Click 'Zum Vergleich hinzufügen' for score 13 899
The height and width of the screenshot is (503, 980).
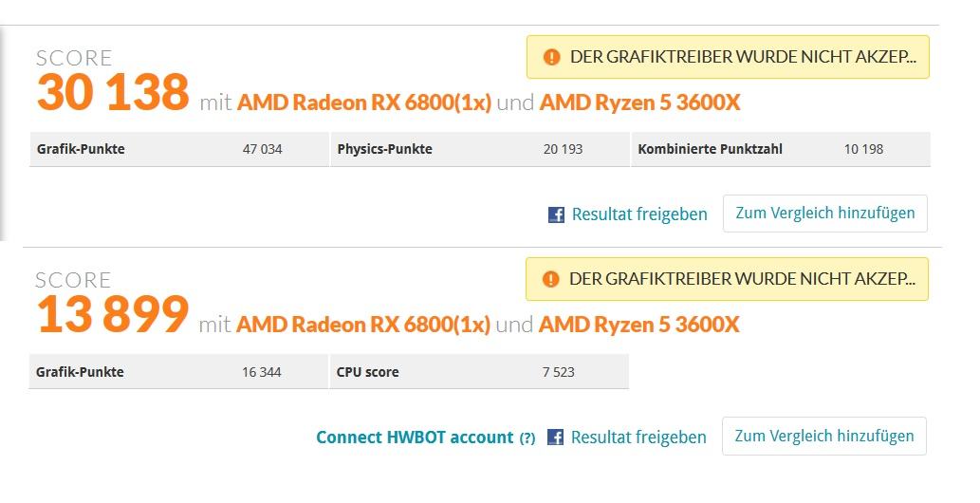824,436
